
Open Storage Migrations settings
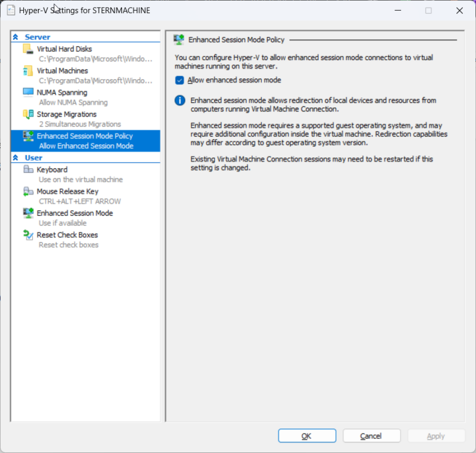click(85, 119)
